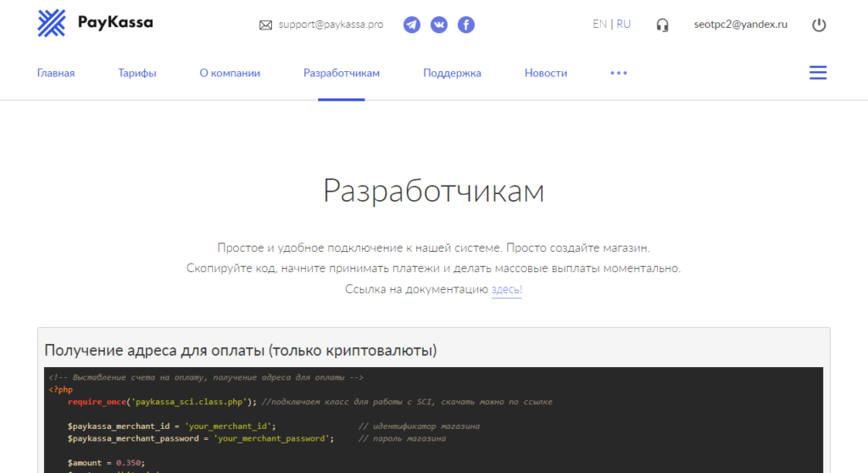Screen dimensions: 868x473
Task: Switch language to EN
Action: tap(599, 25)
